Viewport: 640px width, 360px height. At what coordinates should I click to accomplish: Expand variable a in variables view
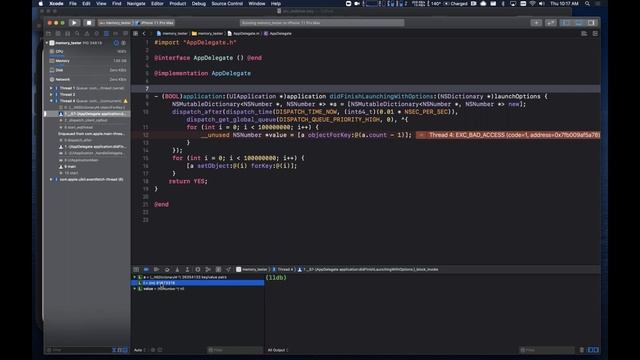tap(135, 277)
